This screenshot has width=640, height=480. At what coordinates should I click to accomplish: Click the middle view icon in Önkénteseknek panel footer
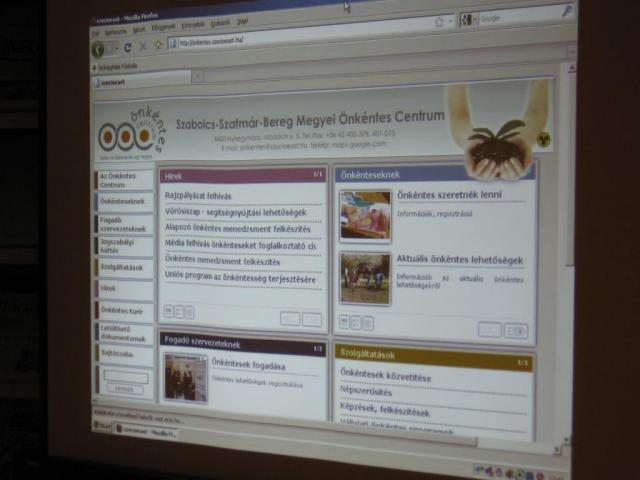[x=356, y=323]
